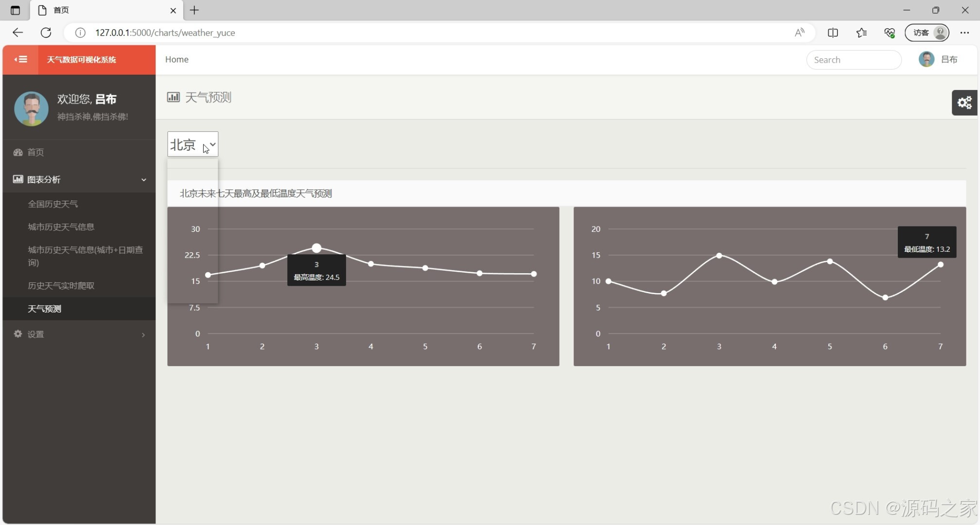980x525 pixels.
Task: Click browser back arrow
Action: pyautogui.click(x=18, y=33)
